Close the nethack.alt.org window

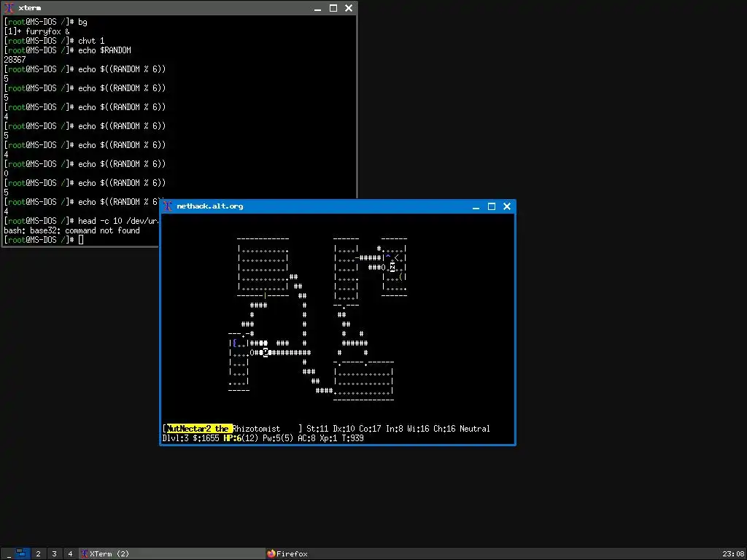point(507,206)
